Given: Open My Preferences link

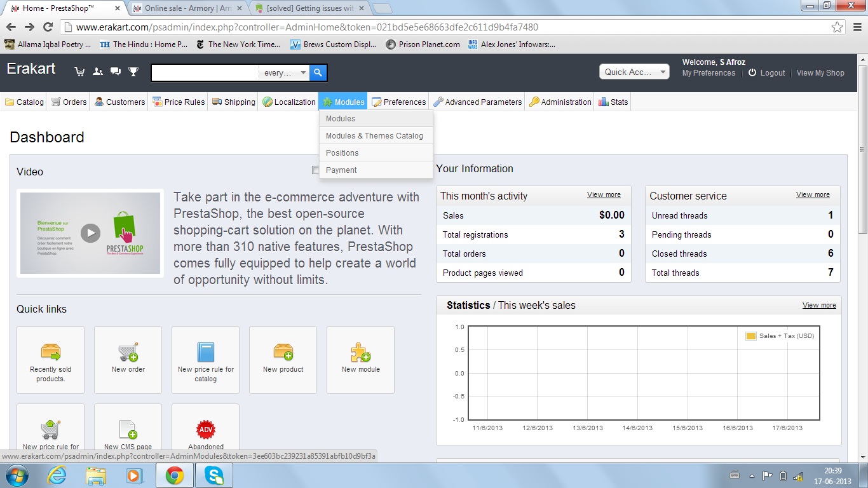Looking at the screenshot, I should [x=709, y=73].
